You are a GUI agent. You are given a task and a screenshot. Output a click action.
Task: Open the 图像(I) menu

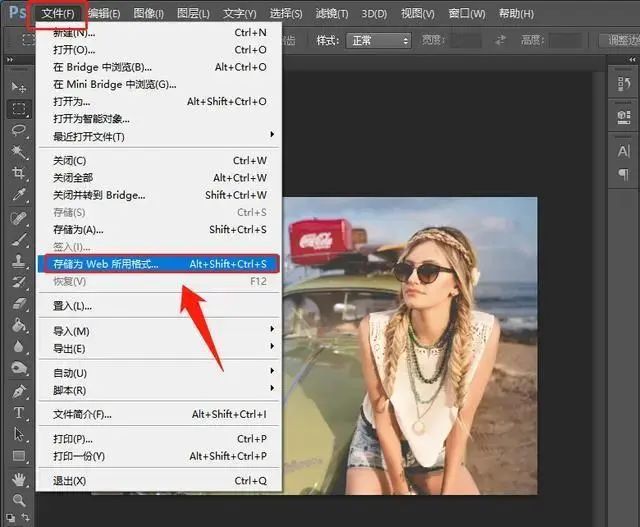click(x=149, y=13)
